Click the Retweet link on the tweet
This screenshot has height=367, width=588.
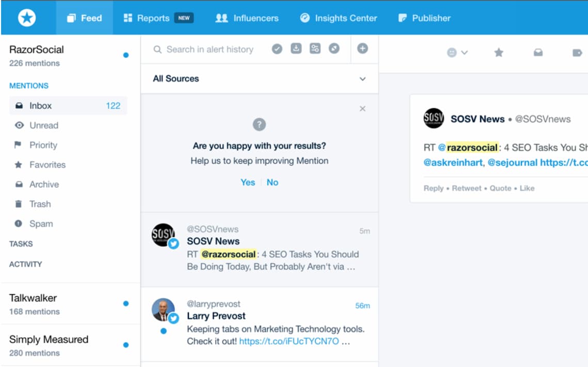pyautogui.click(x=466, y=188)
